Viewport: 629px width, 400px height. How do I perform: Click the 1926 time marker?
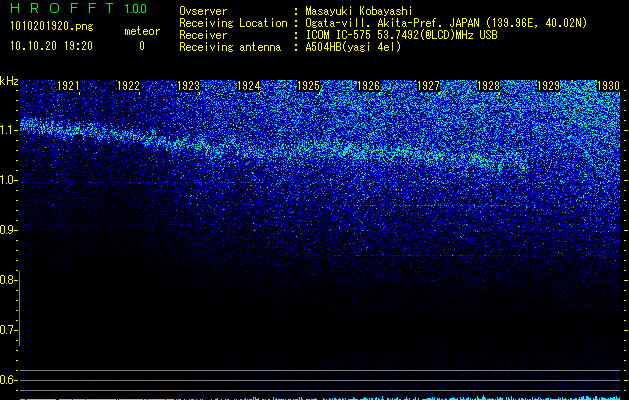click(x=368, y=86)
